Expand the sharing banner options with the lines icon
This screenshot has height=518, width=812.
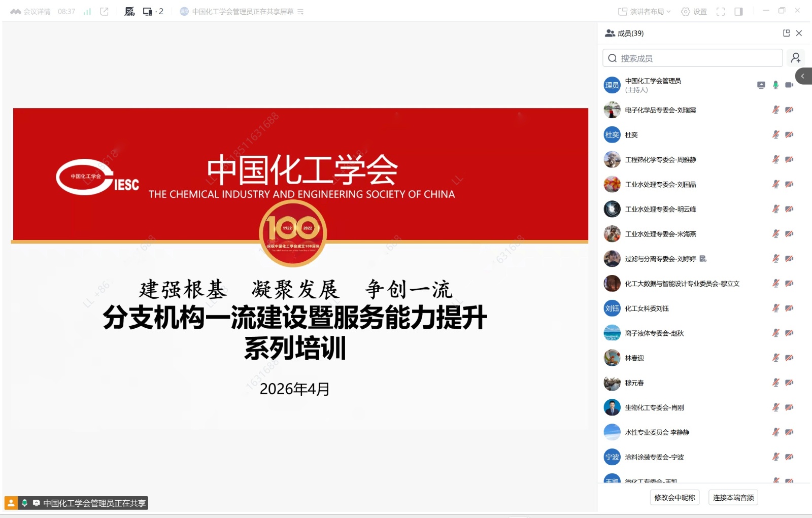tap(300, 11)
